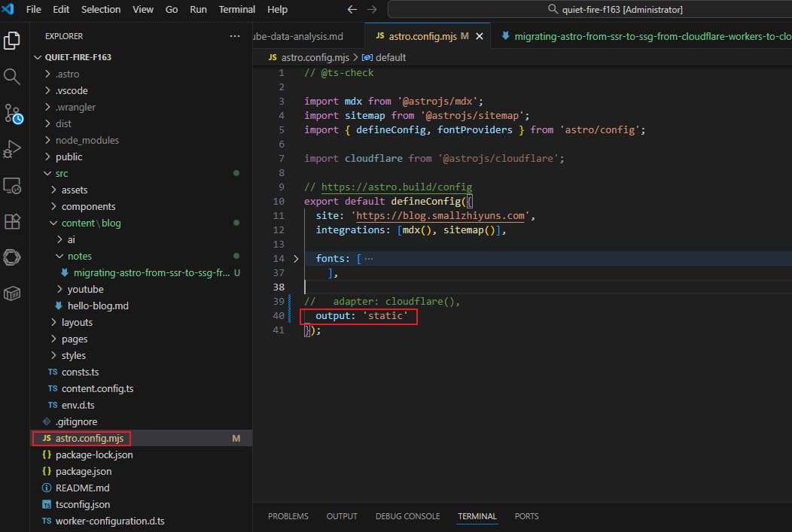
Task: Open the Extensions view icon
Action: [12, 221]
